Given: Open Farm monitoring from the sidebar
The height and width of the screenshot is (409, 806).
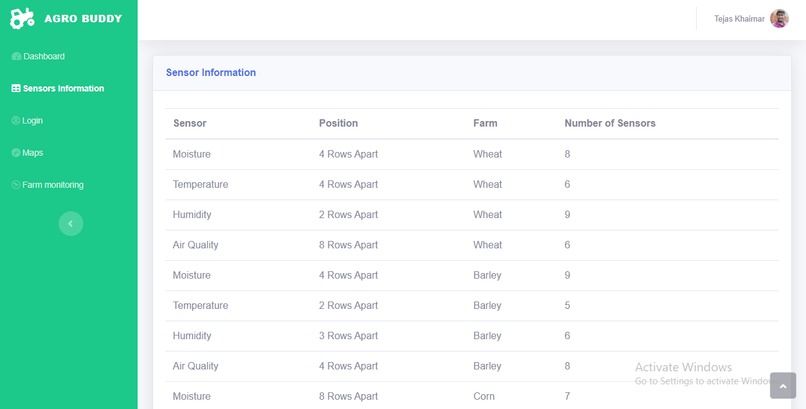Looking at the screenshot, I should coord(53,185).
